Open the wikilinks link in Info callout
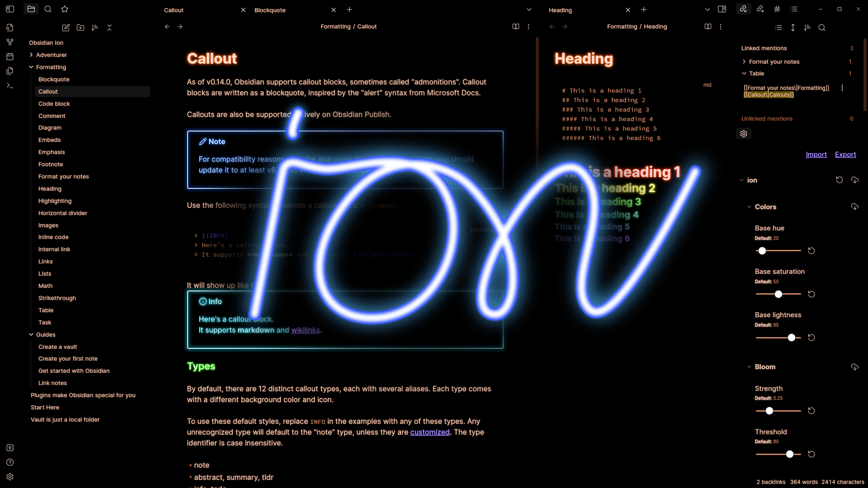 tap(306, 330)
